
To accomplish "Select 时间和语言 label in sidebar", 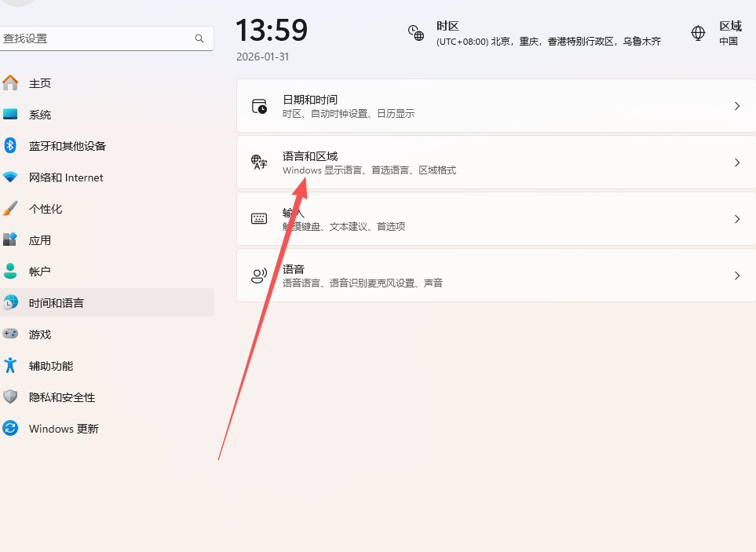I will point(57,303).
